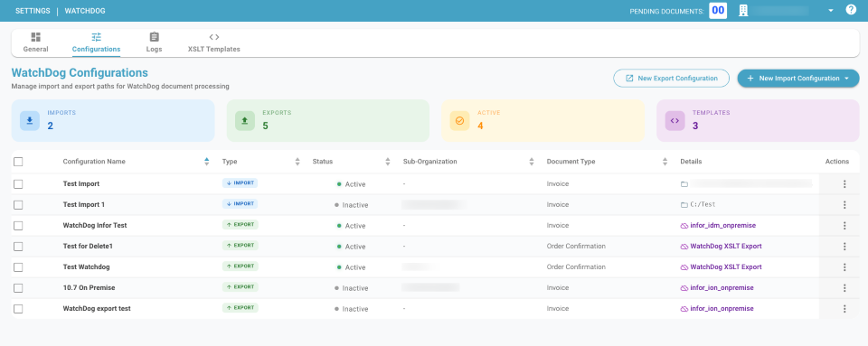Click infor_ion_onpremise link in 10.7 On Premise row

coord(722,288)
